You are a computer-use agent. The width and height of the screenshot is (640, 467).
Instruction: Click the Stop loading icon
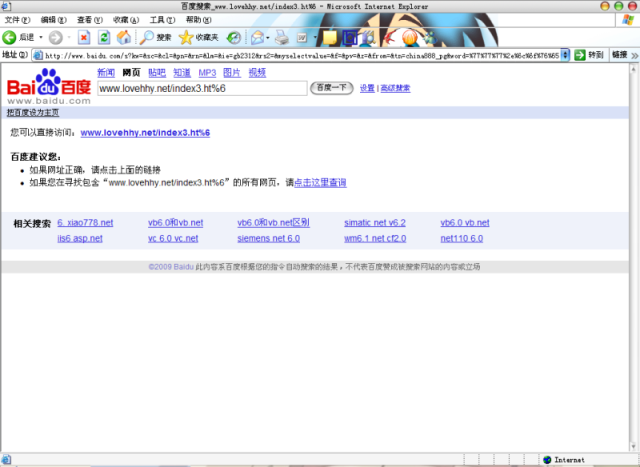[x=84, y=38]
